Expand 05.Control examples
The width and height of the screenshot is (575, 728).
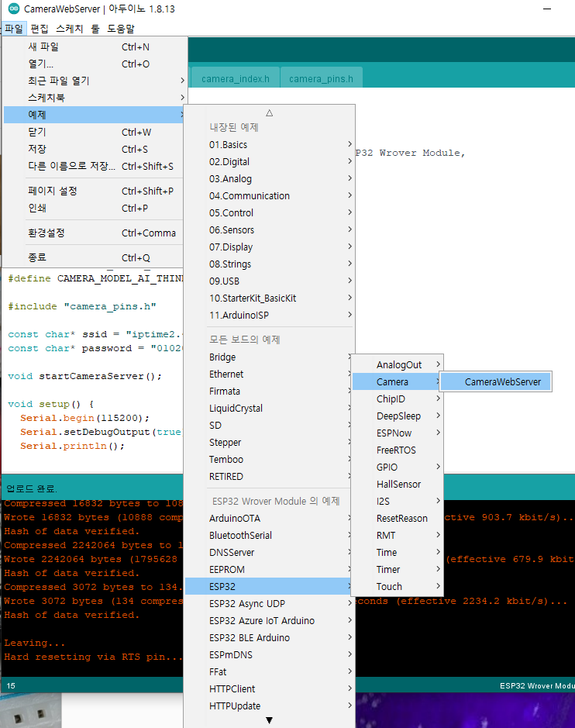[269, 212]
